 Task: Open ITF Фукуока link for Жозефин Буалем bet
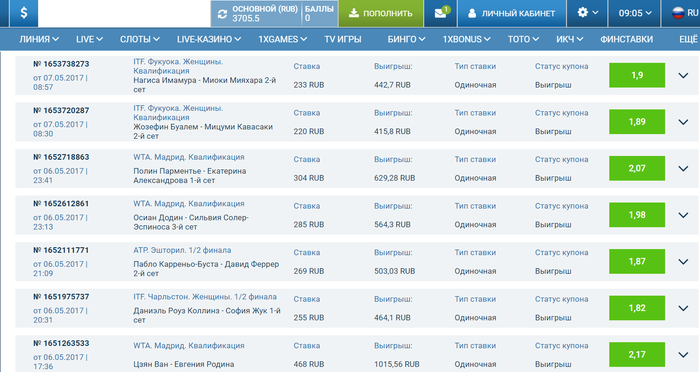point(178,113)
